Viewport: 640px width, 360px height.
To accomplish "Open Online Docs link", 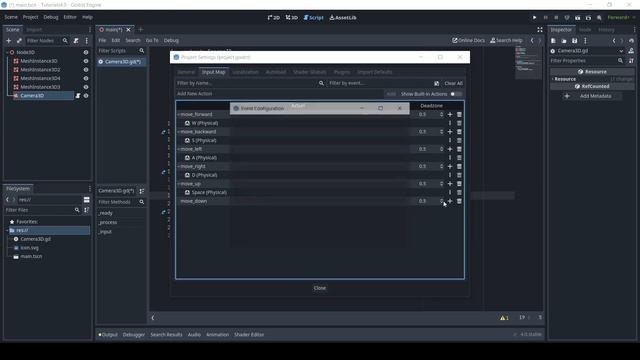I will pyautogui.click(x=469, y=40).
